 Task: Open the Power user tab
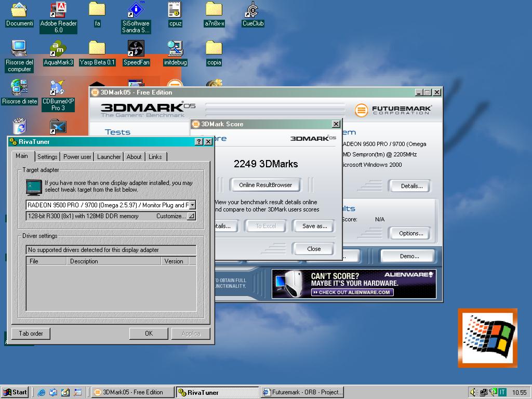coord(77,157)
